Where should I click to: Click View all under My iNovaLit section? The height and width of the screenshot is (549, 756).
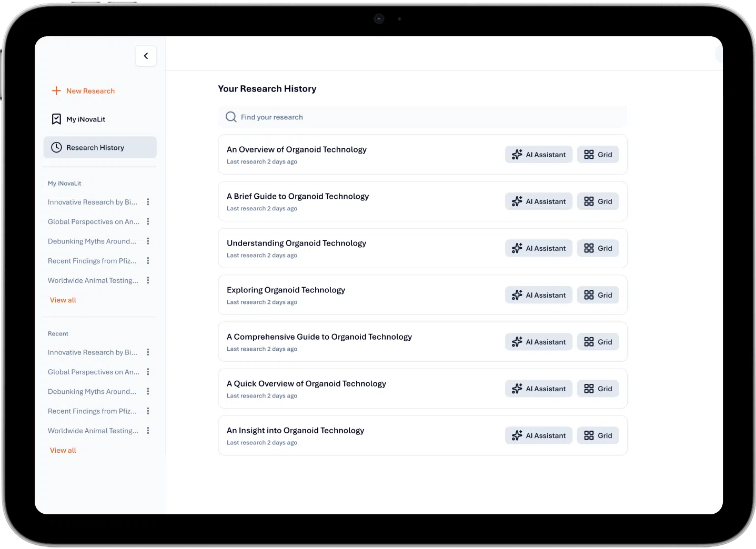pos(63,300)
